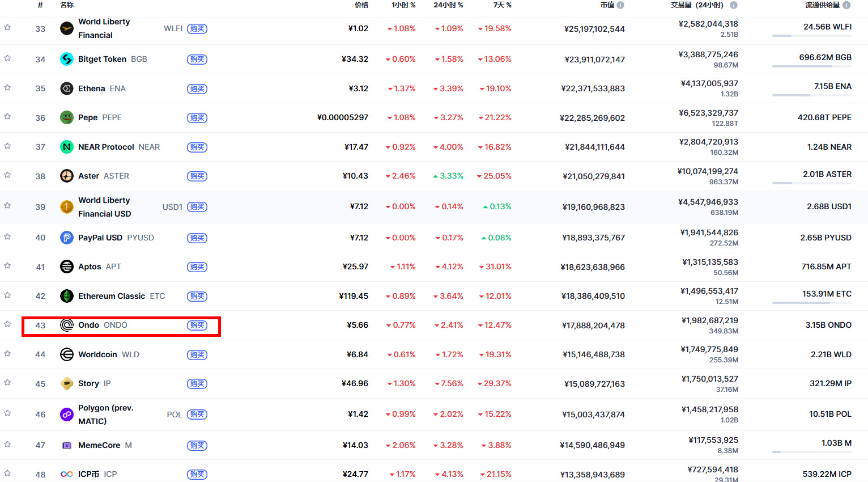
Task: Sort by 价格 column header
Action: tap(361, 5)
